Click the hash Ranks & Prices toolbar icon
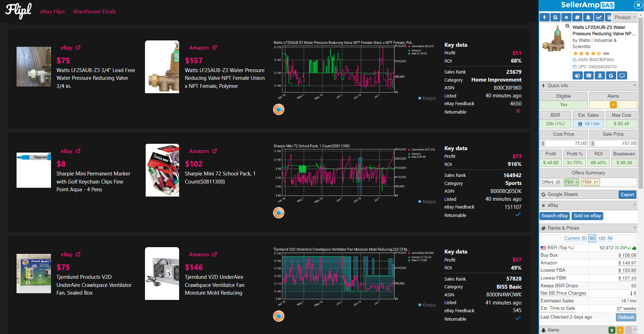 click(577, 17)
